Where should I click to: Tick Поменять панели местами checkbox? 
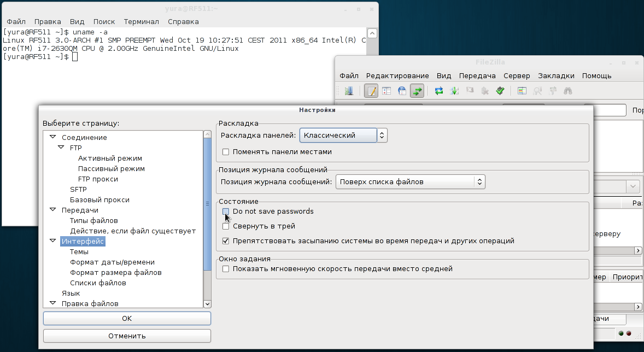tap(226, 152)
